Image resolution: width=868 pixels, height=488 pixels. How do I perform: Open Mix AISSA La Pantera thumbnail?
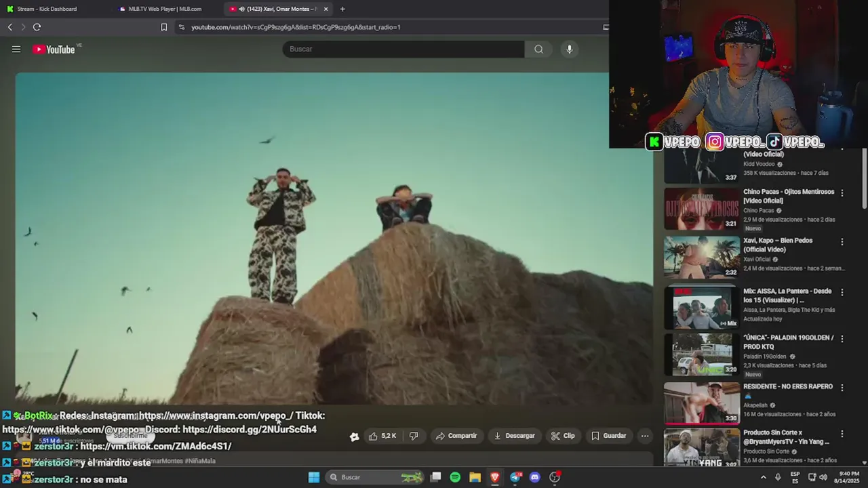pos(702,307)
